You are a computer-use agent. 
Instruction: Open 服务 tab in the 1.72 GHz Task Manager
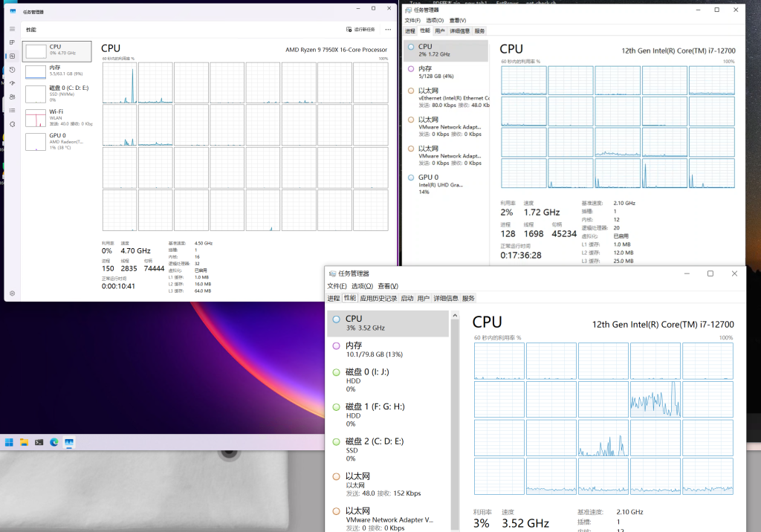(479, 31)
